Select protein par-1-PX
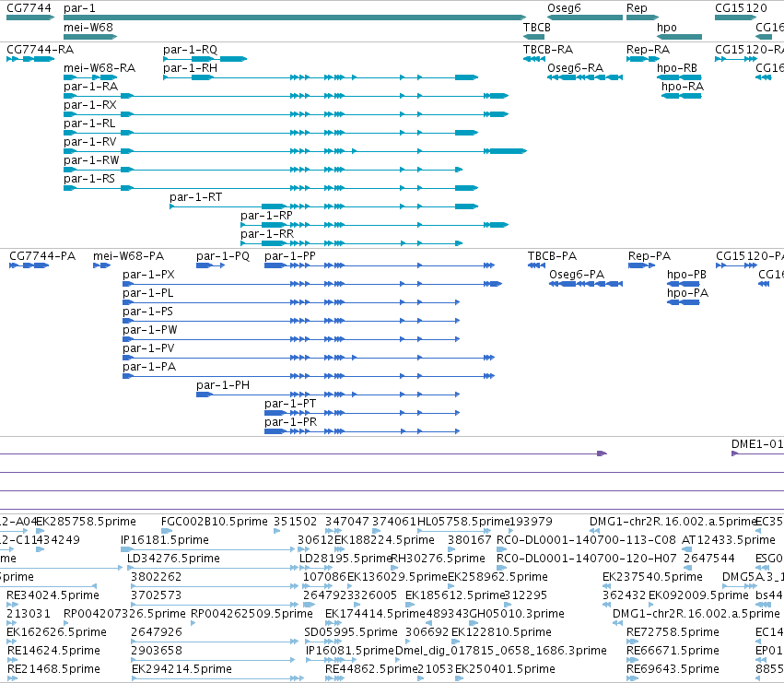Screen dimensions: 784x683 point(148,275)
